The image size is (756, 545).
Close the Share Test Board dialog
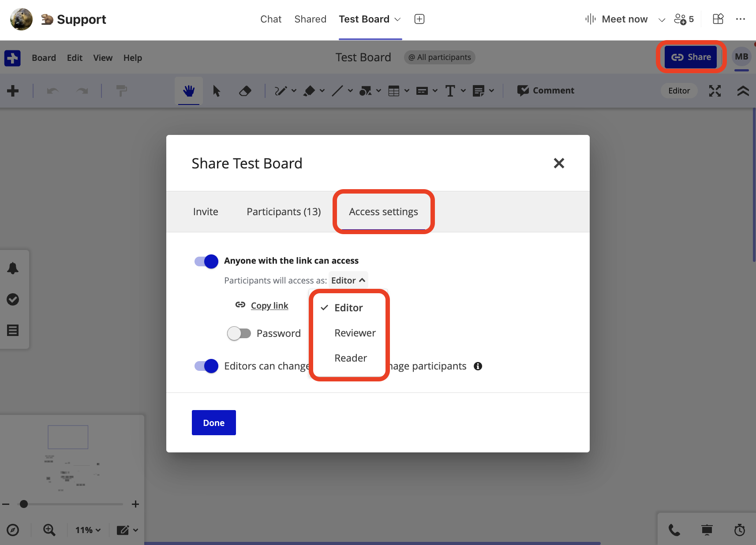tap(558, 163)
